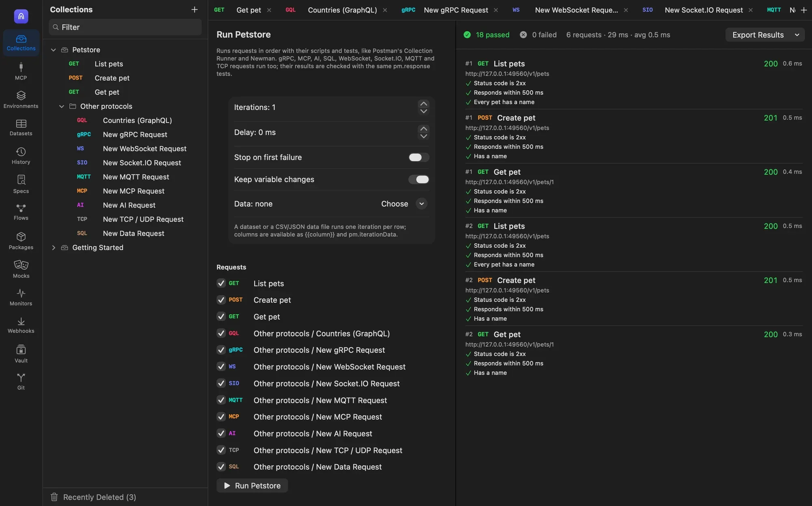Viewport: 812px width, 506px height.
Task: Open the Flows sidebar panel
Action: pyautogui.click(x=21, y=212)
